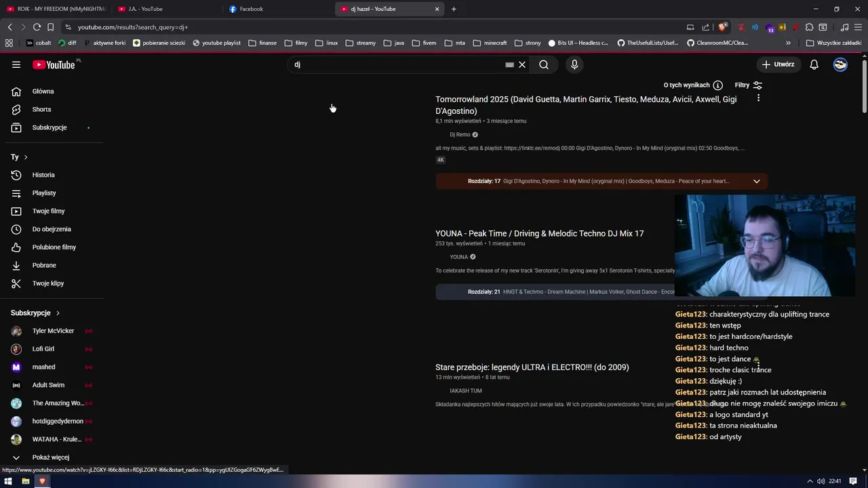Go to the YOUNA channel link

(458, 257)
